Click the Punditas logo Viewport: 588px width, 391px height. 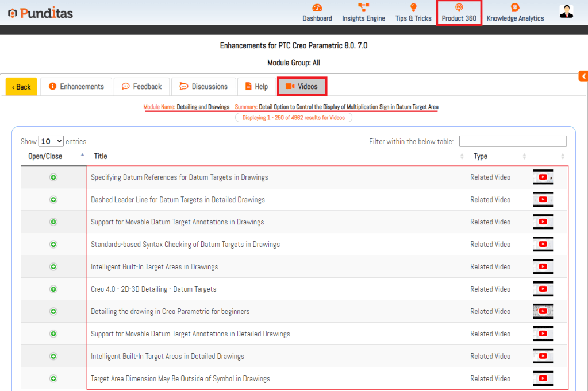pos(40,13)
